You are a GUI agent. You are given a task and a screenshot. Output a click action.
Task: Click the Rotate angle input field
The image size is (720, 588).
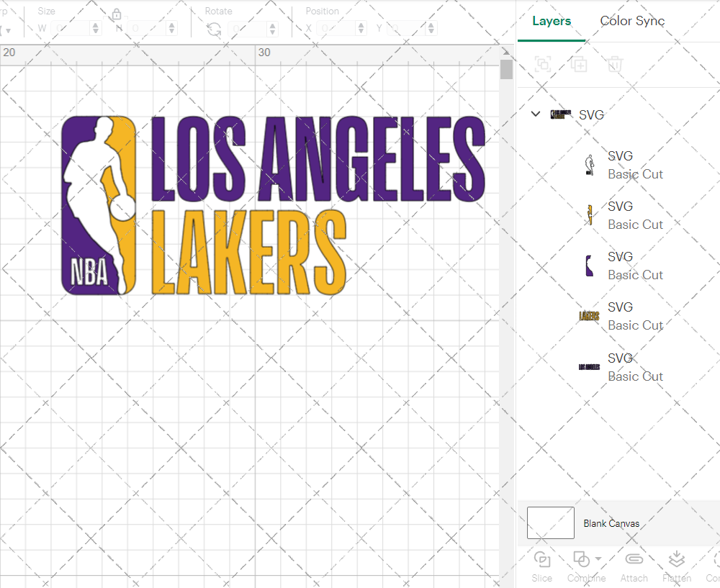coord(248,29)
